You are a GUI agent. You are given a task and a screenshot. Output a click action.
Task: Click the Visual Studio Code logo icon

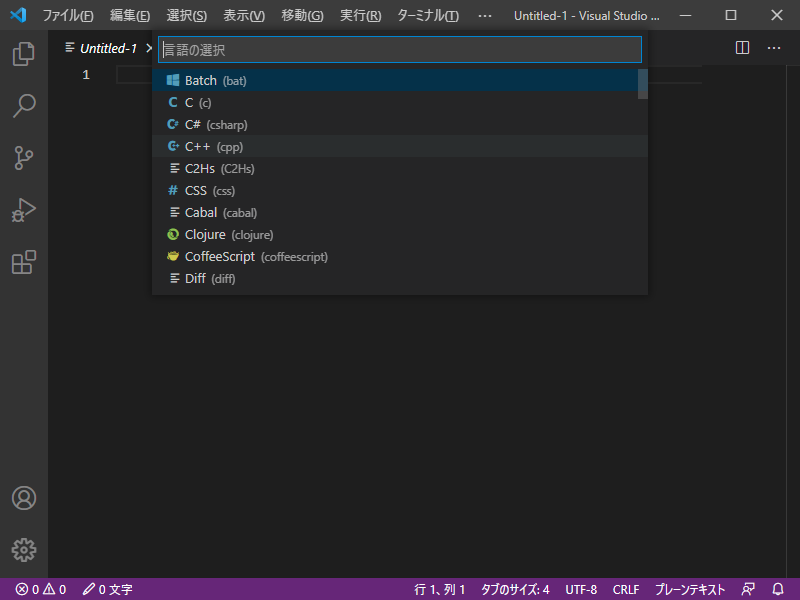(18, 15)
